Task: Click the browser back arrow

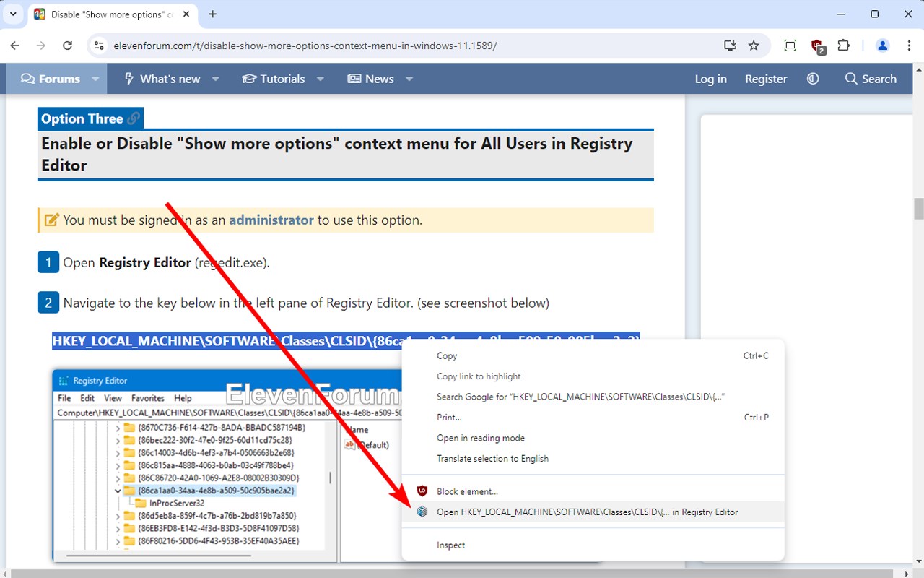Action: [15, 46]
